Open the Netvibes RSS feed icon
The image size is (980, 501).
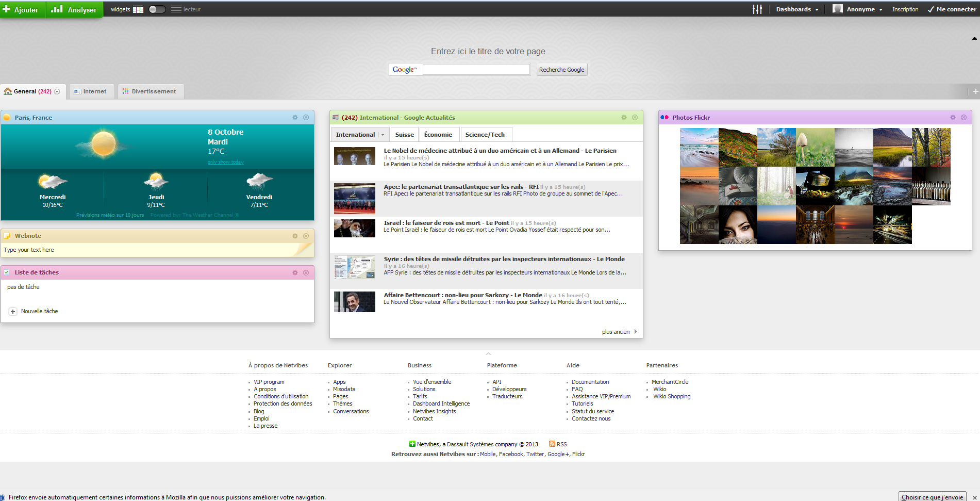click(552, 444)
